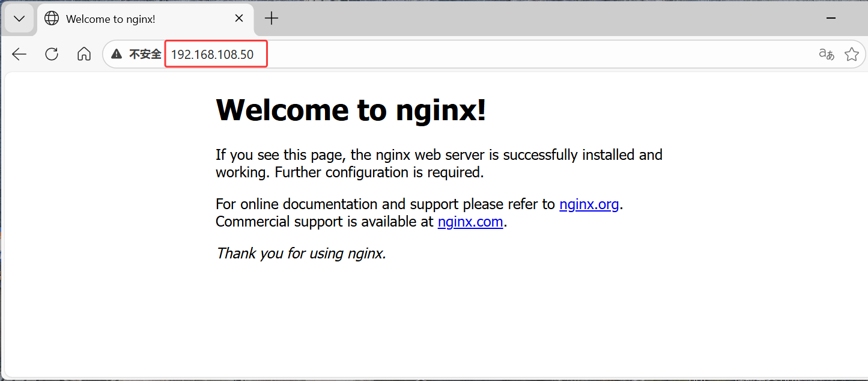Open the tab search dropdown chevron
The width and height of the screenshot is (868, 381).
coord(19,19)
